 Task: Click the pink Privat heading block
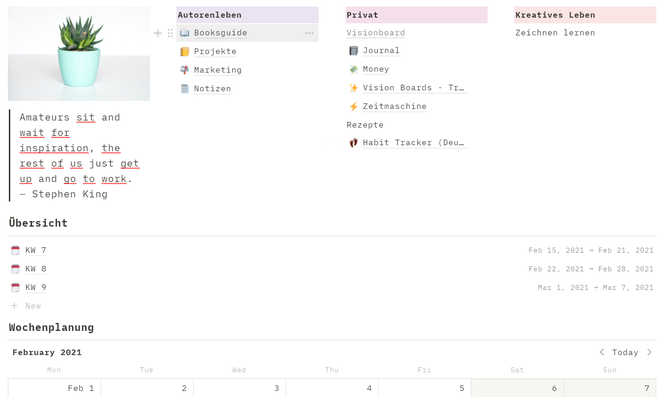click(416, 15)
